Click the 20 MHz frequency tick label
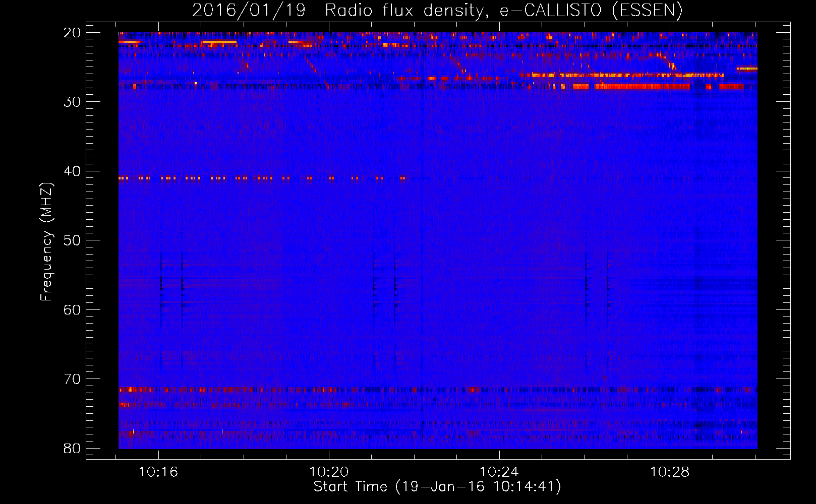Screen dimensions: 816x504 73,33
